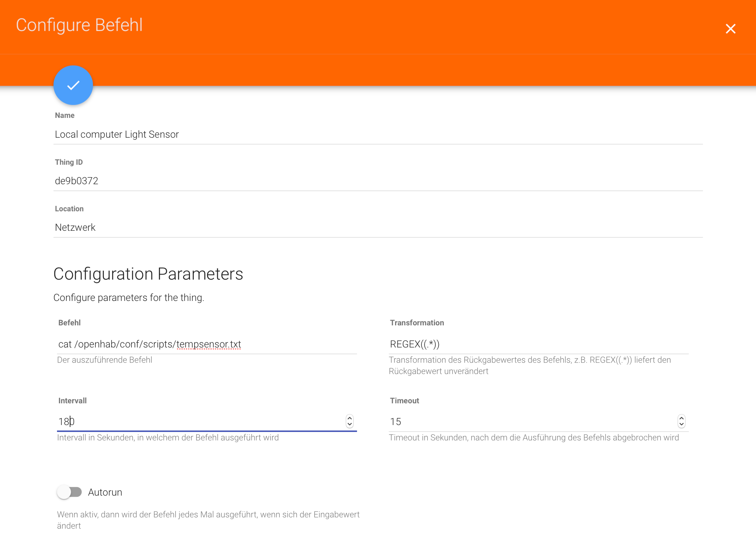Decrease Timeout with the down arrow

(682, 425)
